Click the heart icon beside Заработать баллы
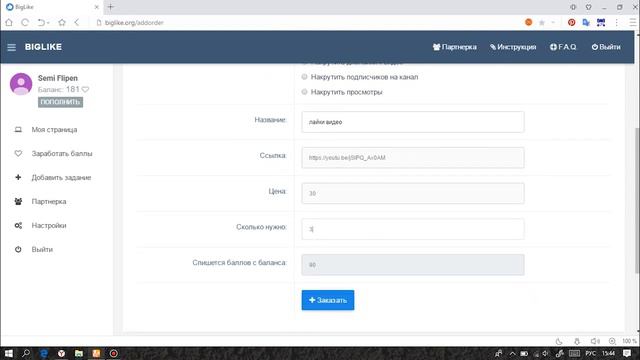 18,153
